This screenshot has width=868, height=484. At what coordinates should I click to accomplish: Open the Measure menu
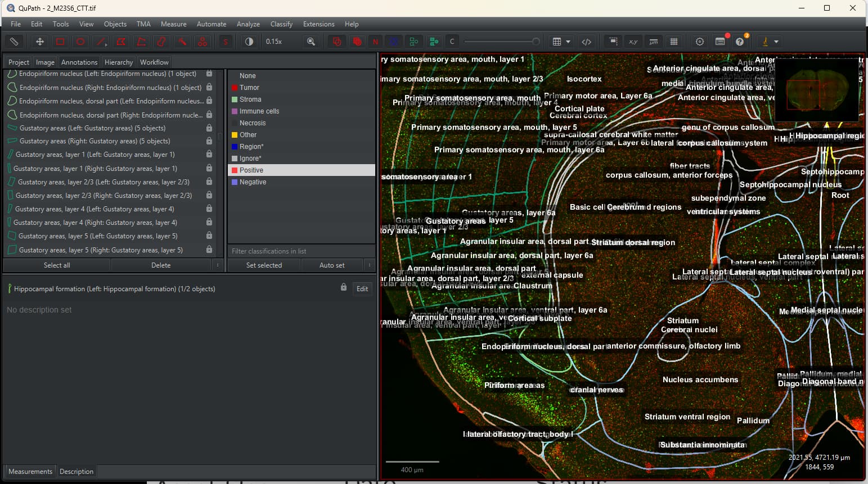point(173,24)
